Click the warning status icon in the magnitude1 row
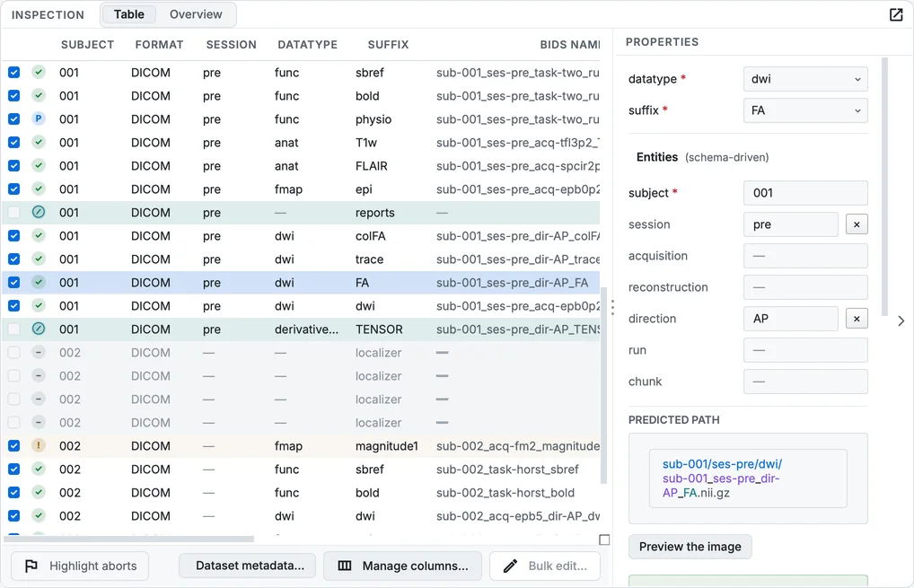Image resolution: width=914 pixels, height=588 pixels. coord(39,445)
